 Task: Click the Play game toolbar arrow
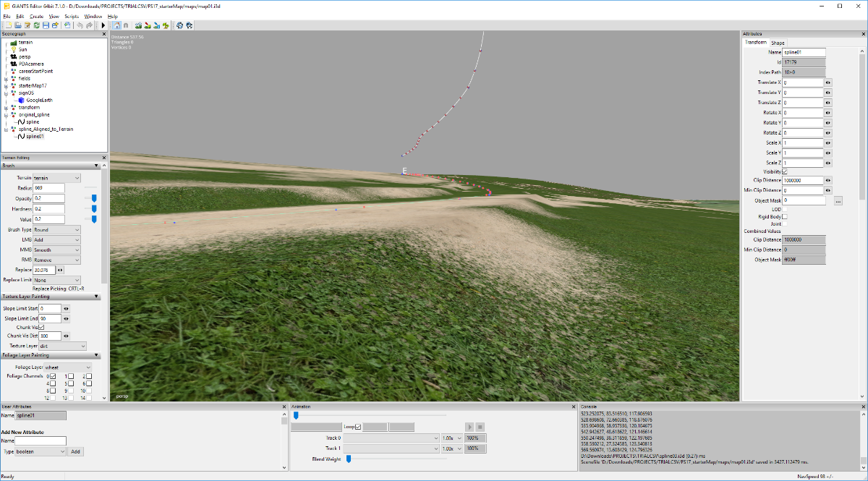click(103, 25)
